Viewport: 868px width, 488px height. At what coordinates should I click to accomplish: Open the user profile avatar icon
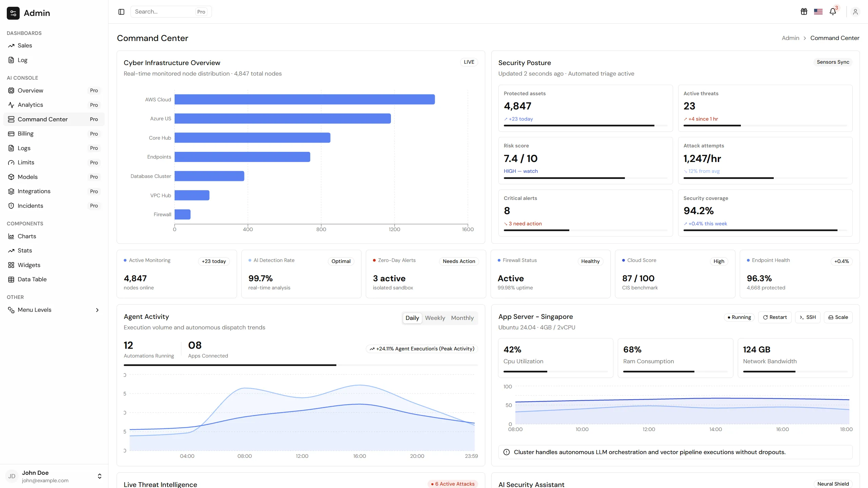click(x=855, y=12)
